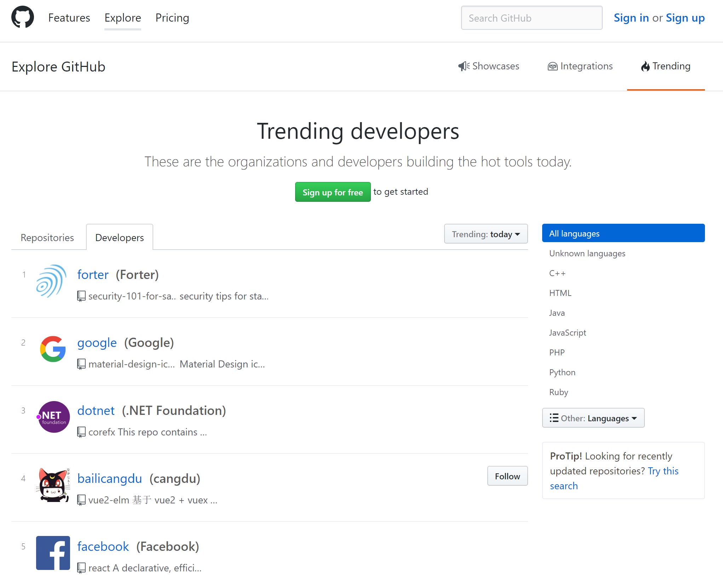Open the facebook profile link
Image resolution: width=723 pixels, height=588 pixels.
103,546
